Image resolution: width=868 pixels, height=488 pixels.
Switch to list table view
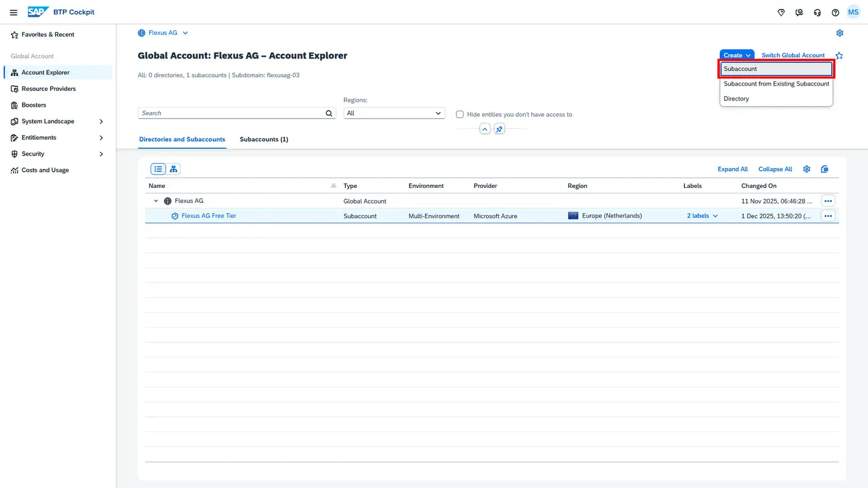coord(158,169)
